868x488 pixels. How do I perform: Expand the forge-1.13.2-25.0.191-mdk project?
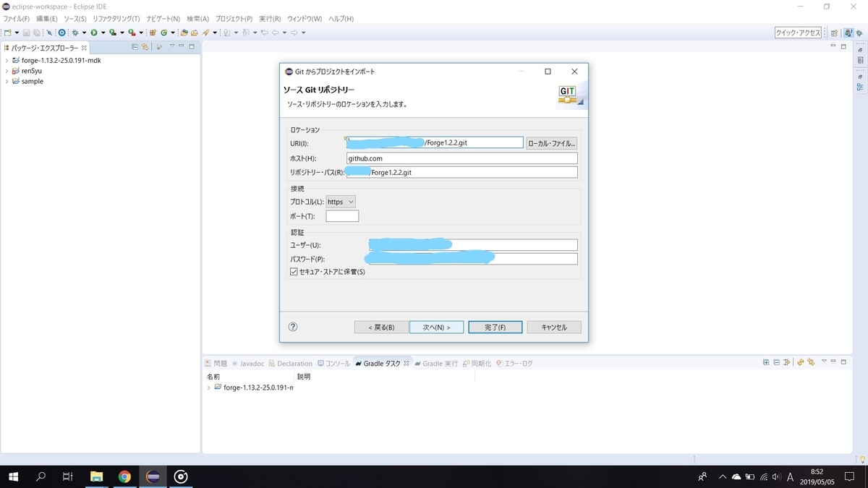click(x=6, y=60)
